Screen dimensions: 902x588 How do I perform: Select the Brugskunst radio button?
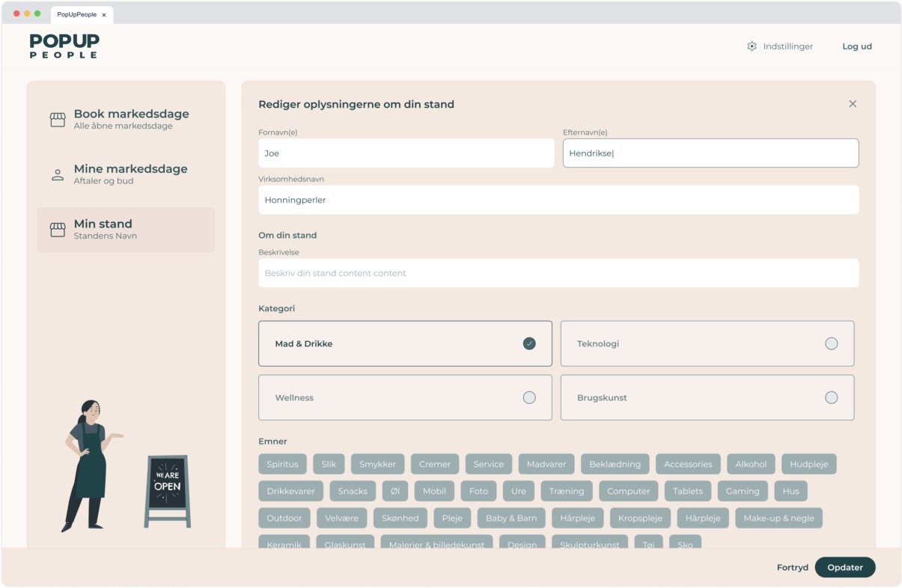click(x=831, y=397)
